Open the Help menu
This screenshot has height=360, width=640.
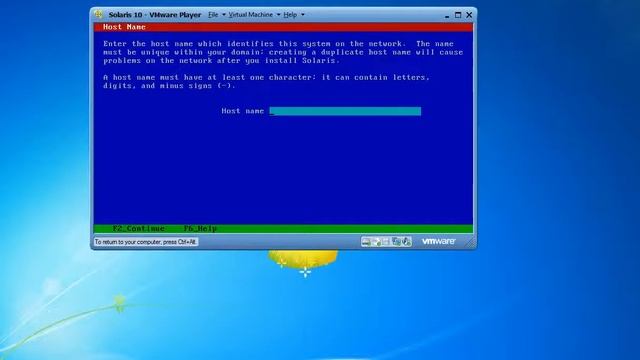pos(290,15)
